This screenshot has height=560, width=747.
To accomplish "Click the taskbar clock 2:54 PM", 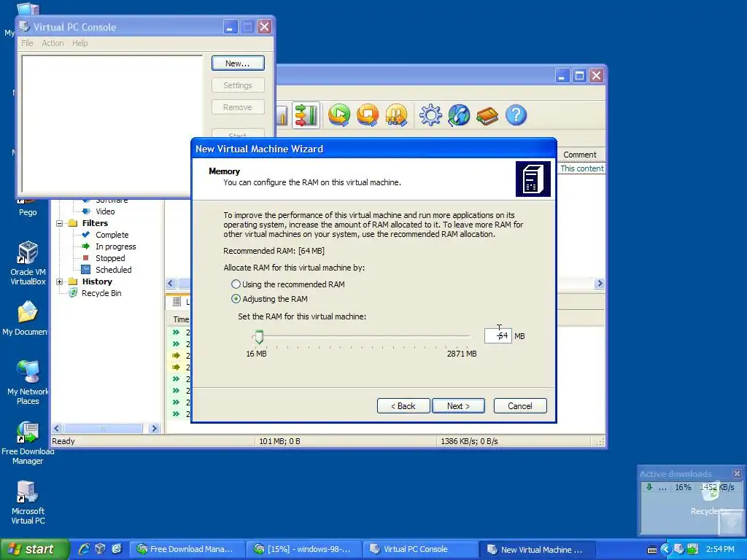I will [x=720, y=549].
